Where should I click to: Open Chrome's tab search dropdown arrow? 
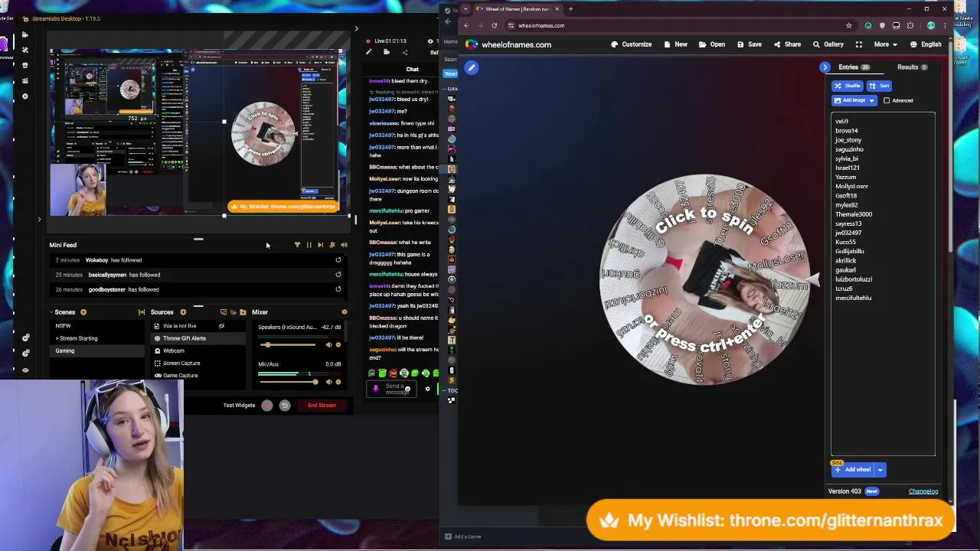point(465,9)
